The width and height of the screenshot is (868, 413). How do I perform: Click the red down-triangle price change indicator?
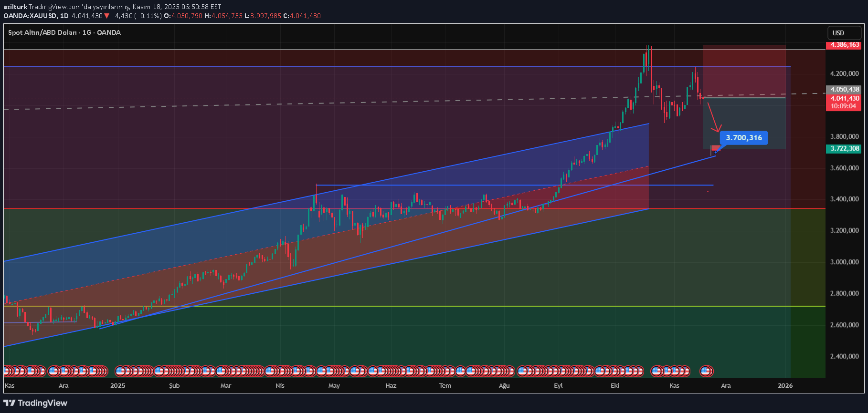[106, 16]
